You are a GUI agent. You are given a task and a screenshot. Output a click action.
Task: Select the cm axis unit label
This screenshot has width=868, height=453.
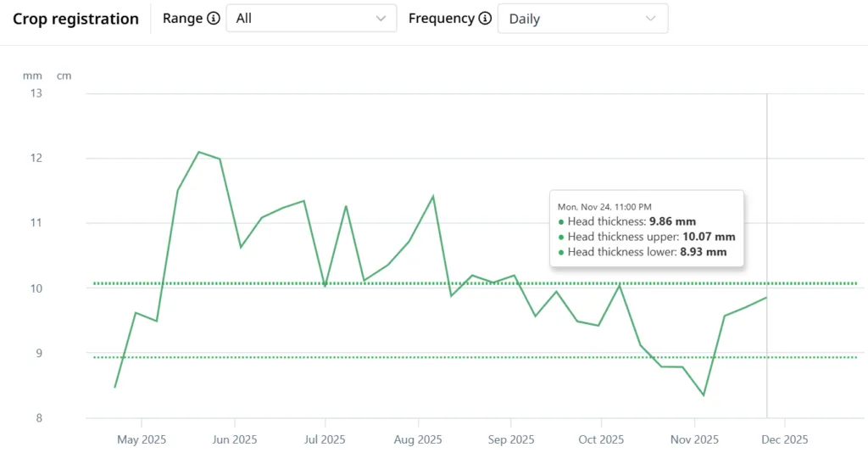coord(64,75)
